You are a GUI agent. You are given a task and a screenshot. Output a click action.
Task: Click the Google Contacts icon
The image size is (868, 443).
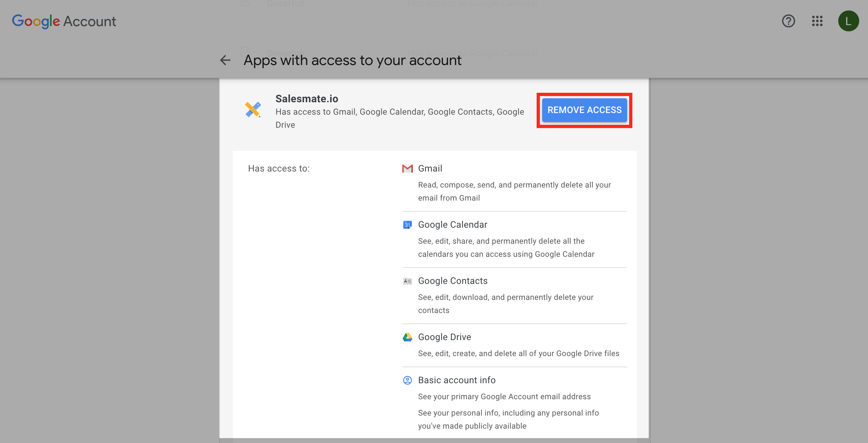click(x=408, y=281)
